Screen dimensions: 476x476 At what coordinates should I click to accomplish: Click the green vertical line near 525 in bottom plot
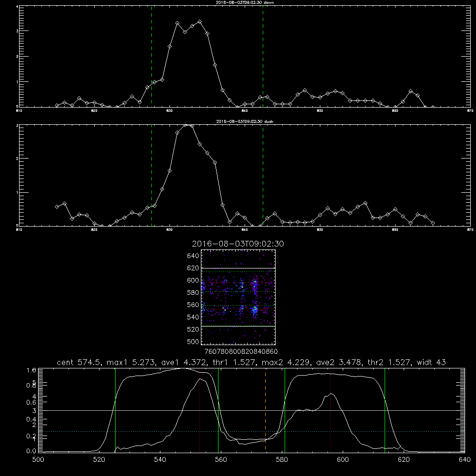pos(115,410)
